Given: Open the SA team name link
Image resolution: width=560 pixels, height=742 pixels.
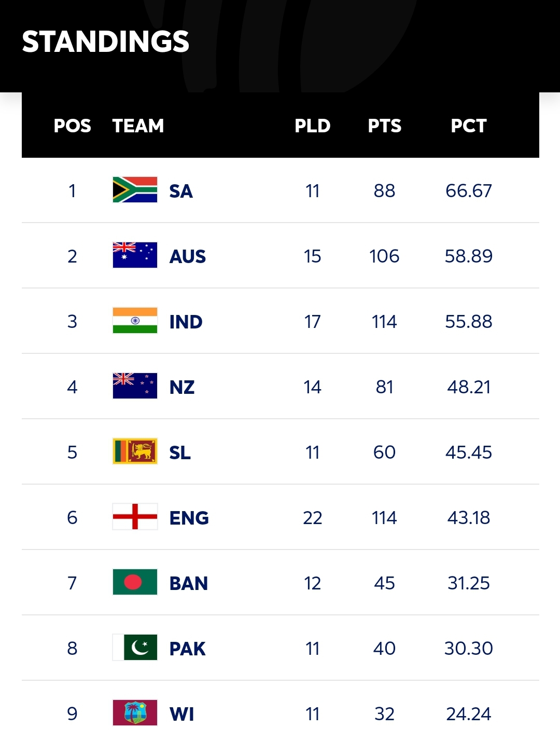Looking at the screenshot, I should coord(181,191).
